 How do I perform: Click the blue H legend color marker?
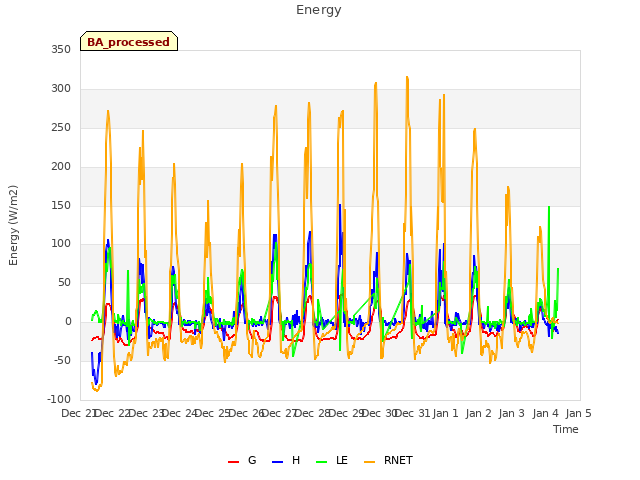point(277,462)
